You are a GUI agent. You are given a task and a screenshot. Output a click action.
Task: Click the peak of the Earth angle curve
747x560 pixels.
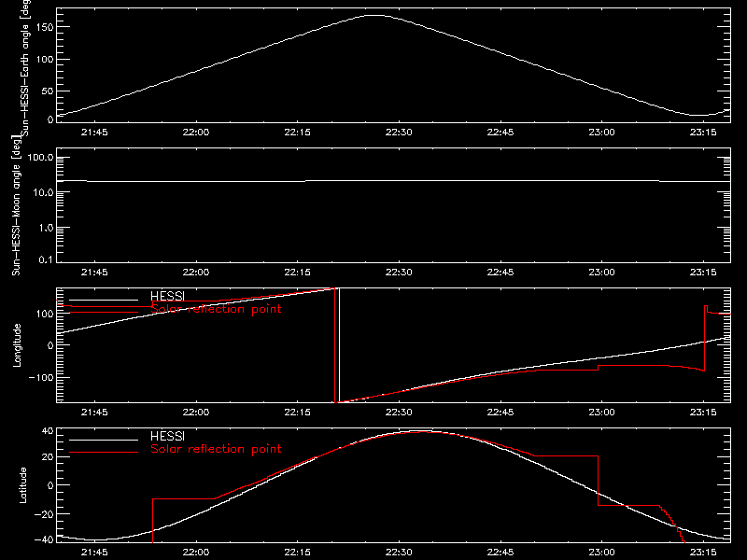375,16
